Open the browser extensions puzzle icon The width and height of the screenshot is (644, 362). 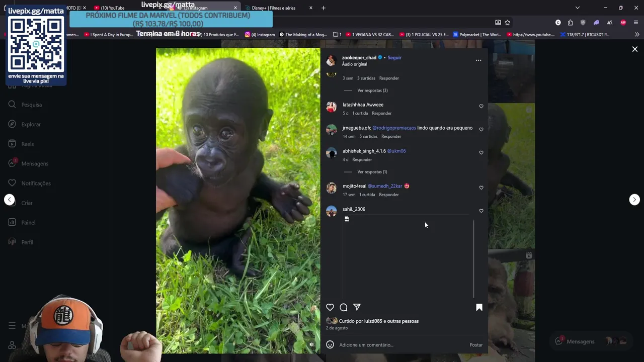[x=571, y=23]
